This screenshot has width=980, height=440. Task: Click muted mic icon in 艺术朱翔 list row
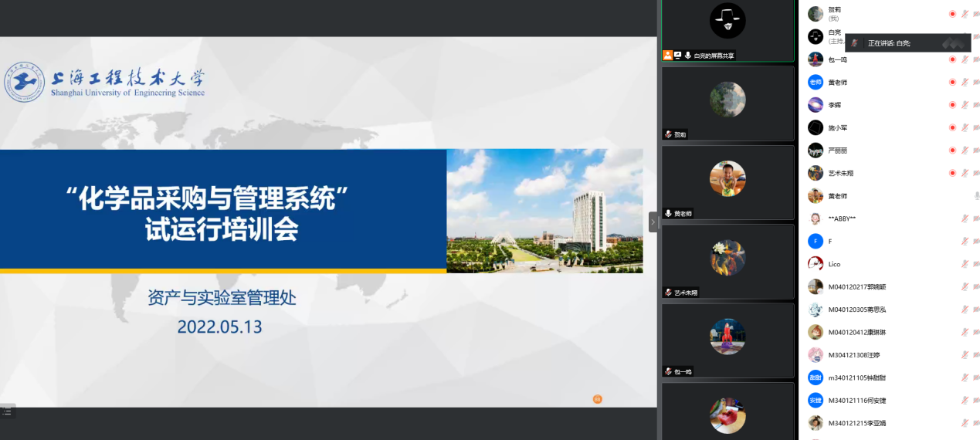coord(965,173)
